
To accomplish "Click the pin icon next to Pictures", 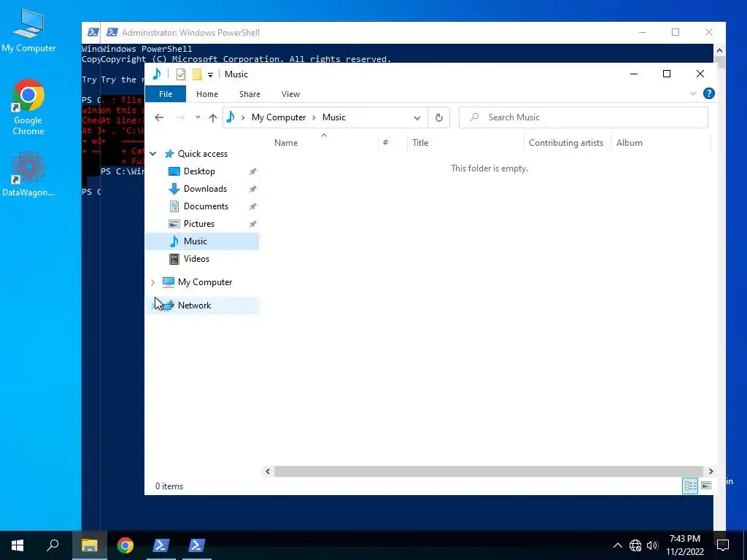I will click(x=253, y=224).
